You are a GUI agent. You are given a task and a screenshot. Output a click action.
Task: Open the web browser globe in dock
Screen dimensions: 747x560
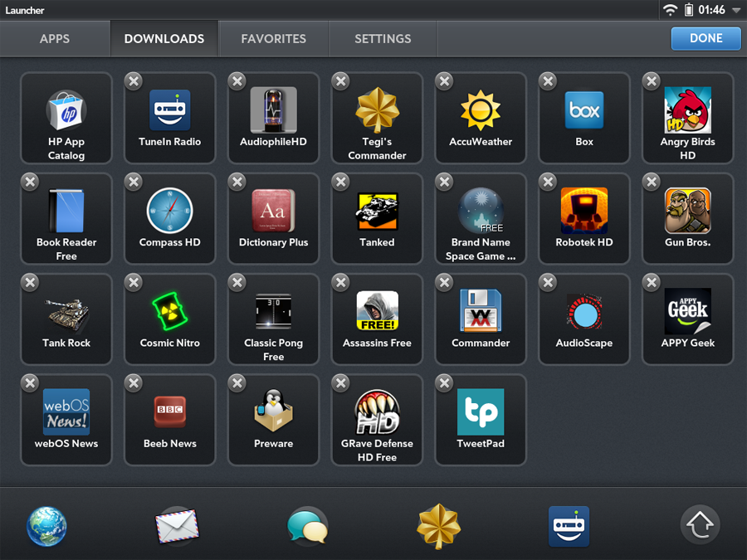click(x=46, y=526)
